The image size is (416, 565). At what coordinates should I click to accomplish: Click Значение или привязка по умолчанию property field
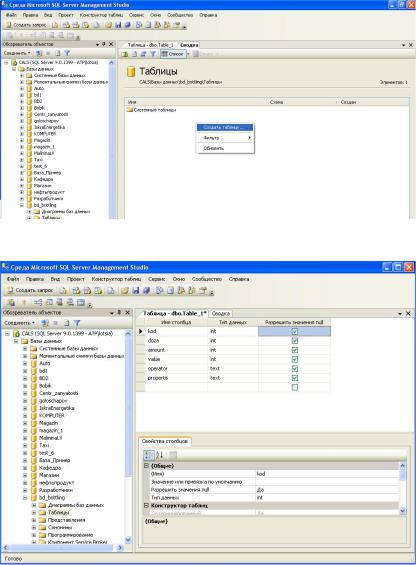tap(327, 481)
